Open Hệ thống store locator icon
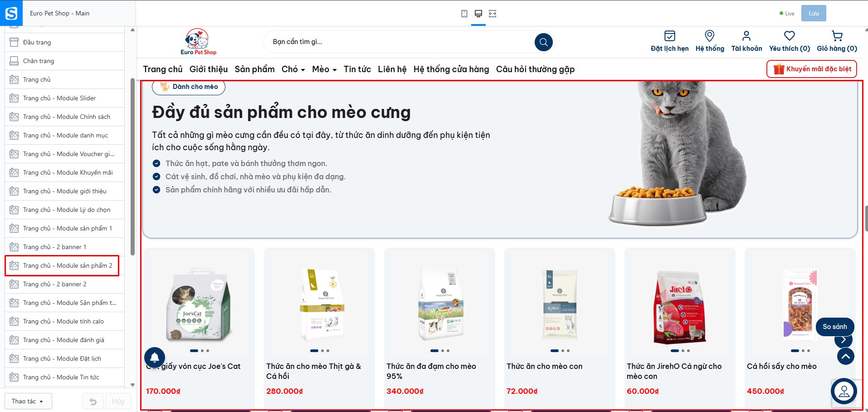Viewport: 868px width, 412px height. 710,36
